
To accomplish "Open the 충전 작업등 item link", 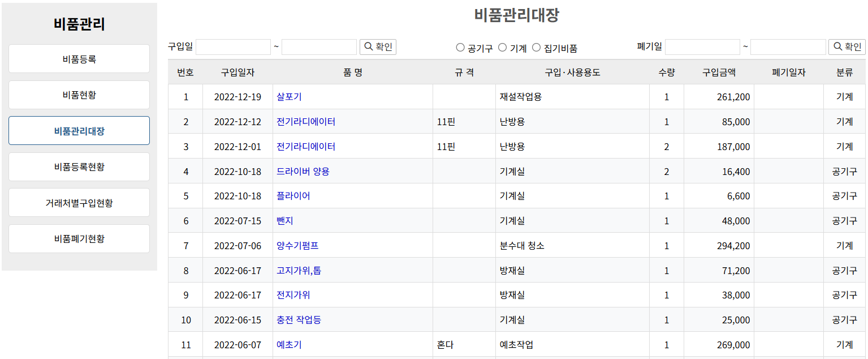I will tap(299, 320).
